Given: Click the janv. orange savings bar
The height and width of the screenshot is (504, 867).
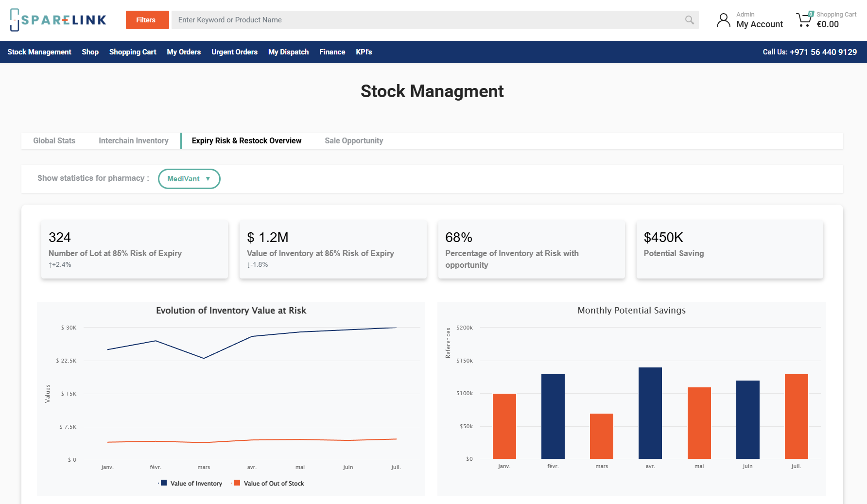Looking at the screenshot, I should [x=504, y=426].
